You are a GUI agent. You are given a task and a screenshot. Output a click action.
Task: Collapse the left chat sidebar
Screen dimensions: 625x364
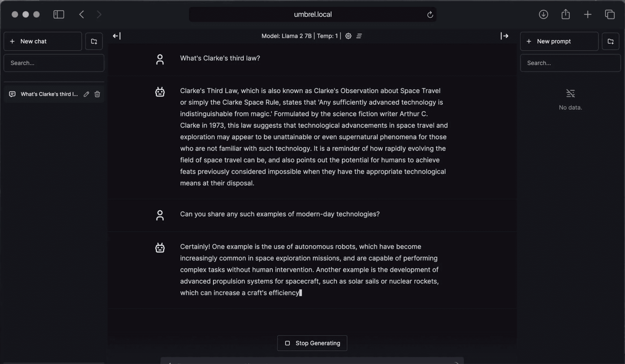[117, 36]
